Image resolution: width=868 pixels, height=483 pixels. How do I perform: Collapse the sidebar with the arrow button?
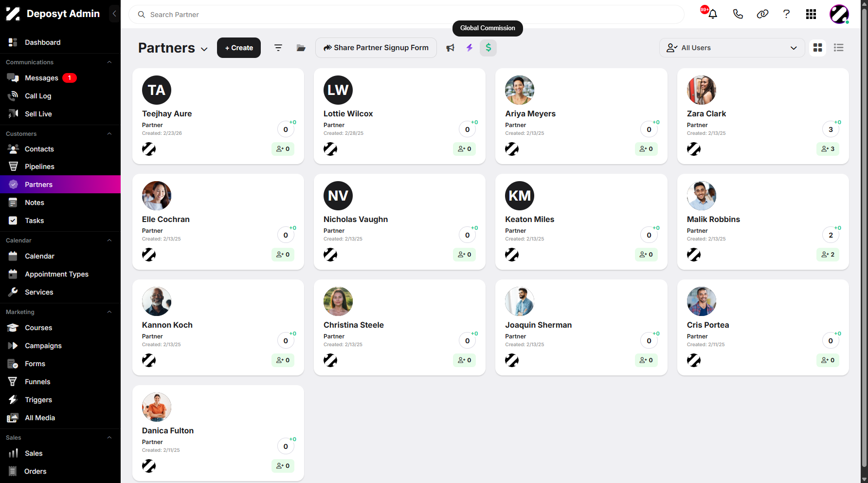point(114,14)
